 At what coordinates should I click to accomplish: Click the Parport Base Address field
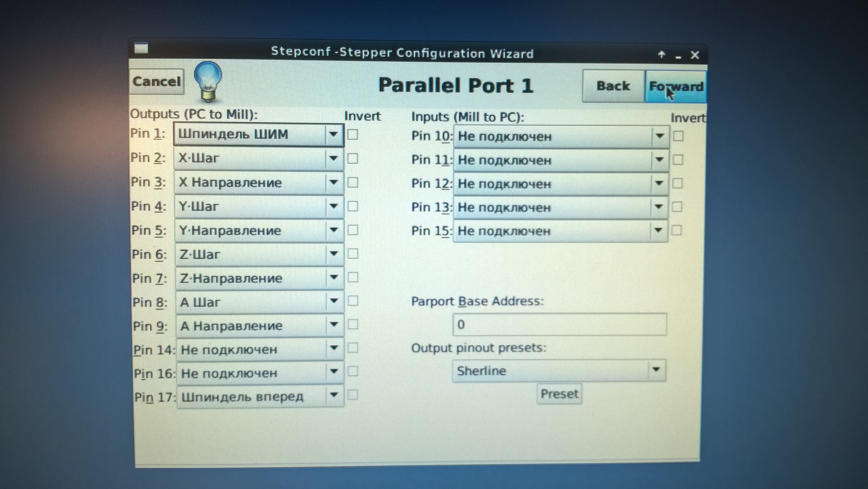point(559,324)
